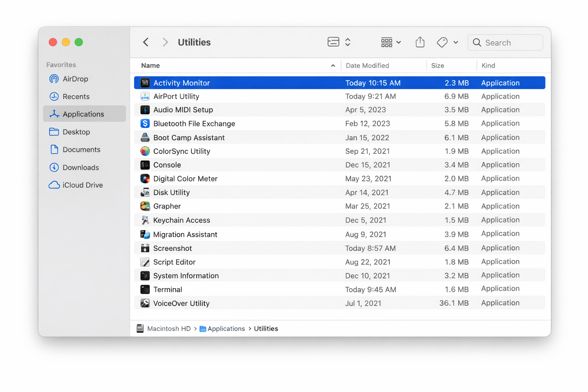Click the Disk Utility icon
588x392 pixels.
tap(145, 193)
